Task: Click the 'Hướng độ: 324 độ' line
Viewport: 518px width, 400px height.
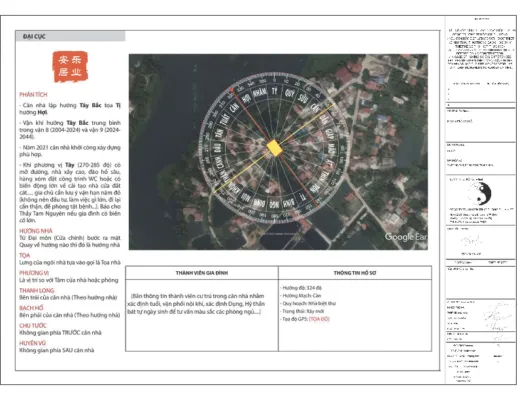Action: click(302, 288)
